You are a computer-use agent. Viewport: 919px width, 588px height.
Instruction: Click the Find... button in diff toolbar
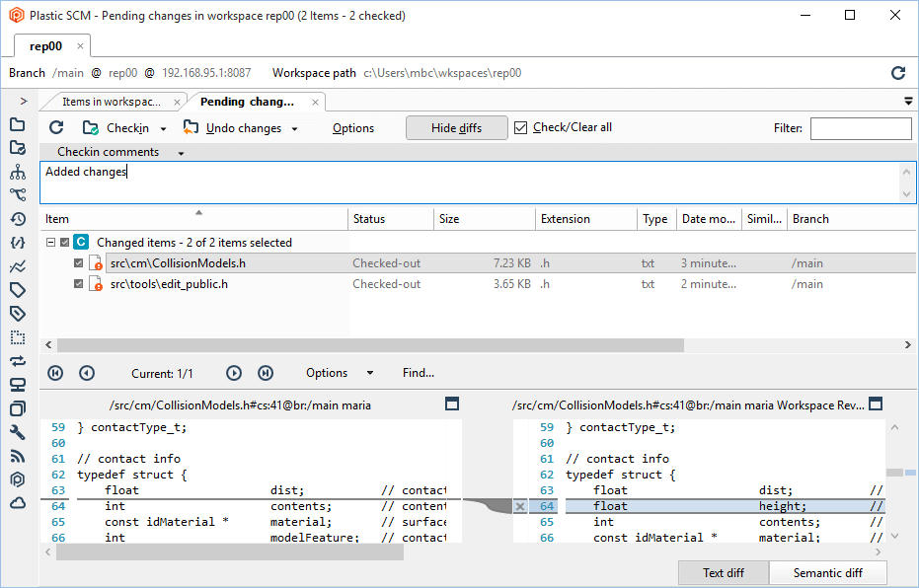pyautogui.click(x=418, y=373)
